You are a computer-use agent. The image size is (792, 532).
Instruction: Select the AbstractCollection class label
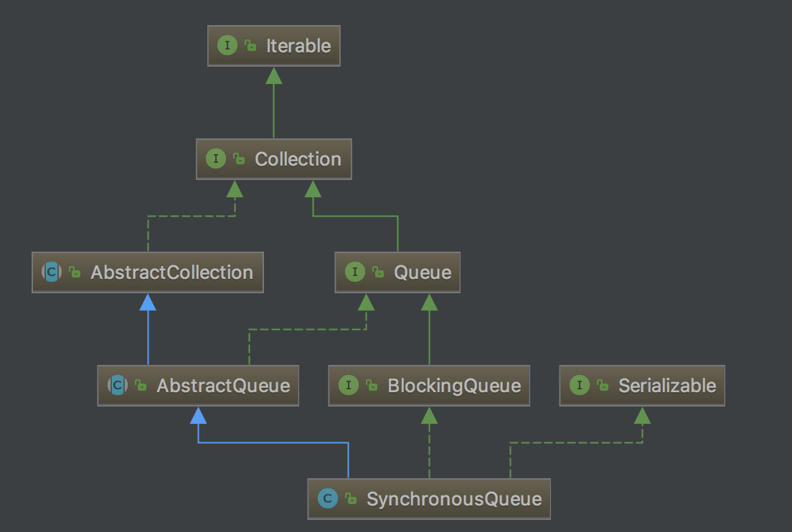click(x=171, y=272)
